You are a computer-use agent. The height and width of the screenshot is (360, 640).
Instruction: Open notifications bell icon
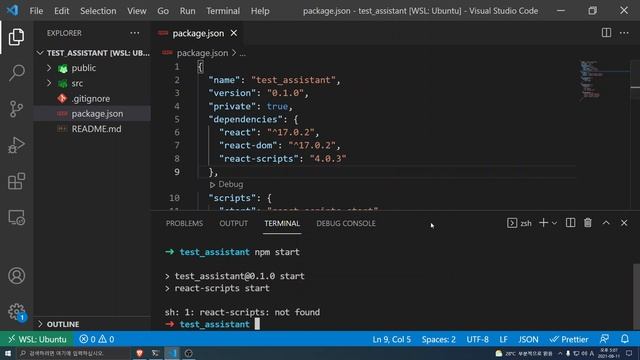[625, 339]
